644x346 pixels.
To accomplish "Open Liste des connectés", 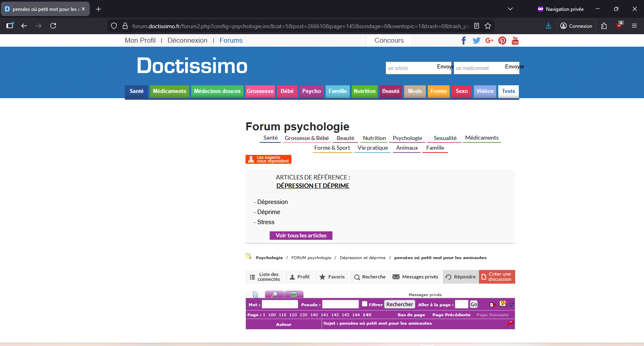I will click(x=265, y=277).
